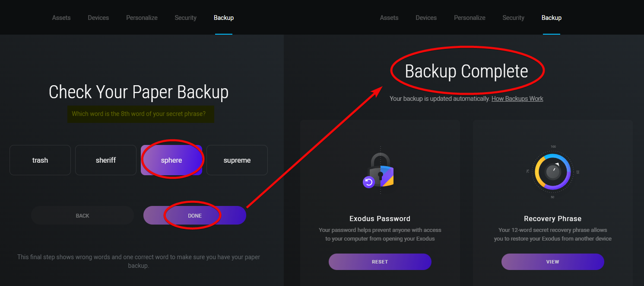Screen dimensions: 644x286
Task: Open the Assets tab in left panel
Action: point(61,18)
